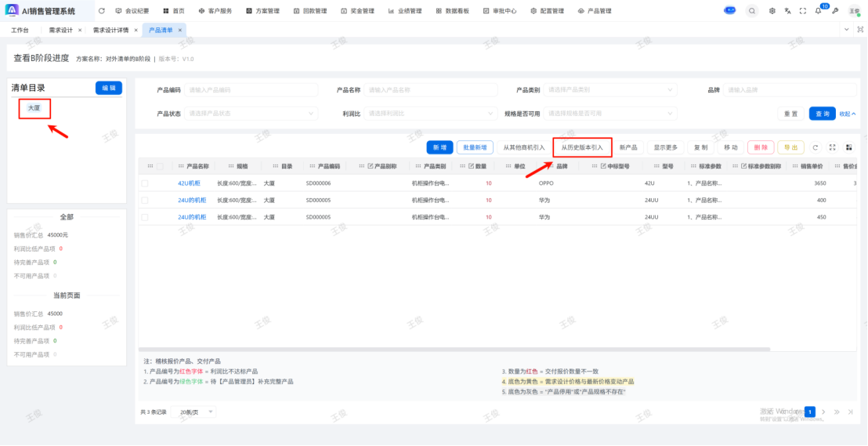Screen dimensions: 868x446
Task: Open the 方案管理 menu item
Action: (266, 11)
